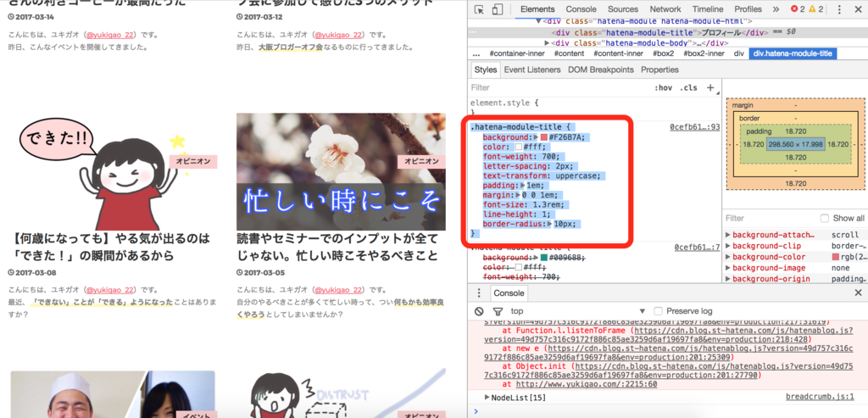This screenshot has height=418, width=868.
Task: Open the Profiles tab
Action: click(748, 9)
